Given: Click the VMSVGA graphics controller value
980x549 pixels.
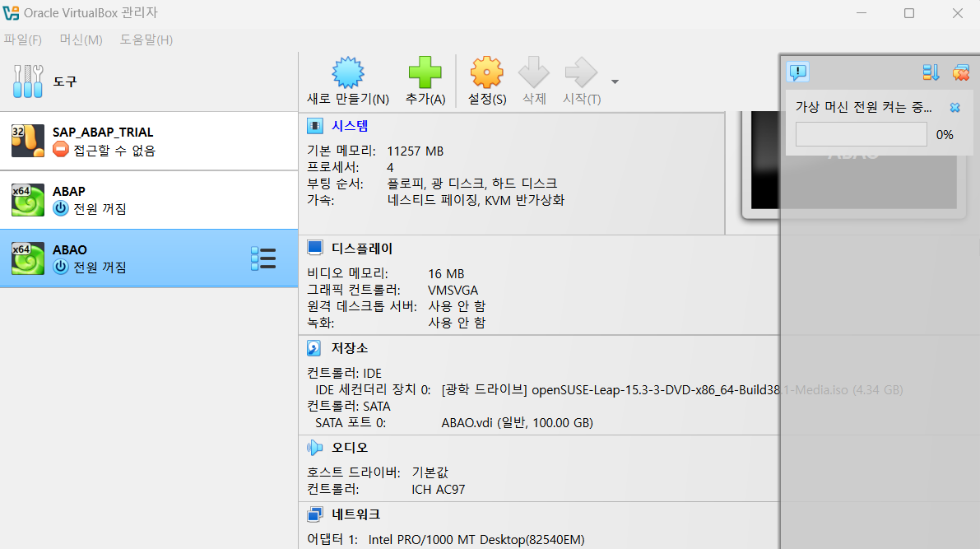Looking at the screenshot, I should 453,290.
